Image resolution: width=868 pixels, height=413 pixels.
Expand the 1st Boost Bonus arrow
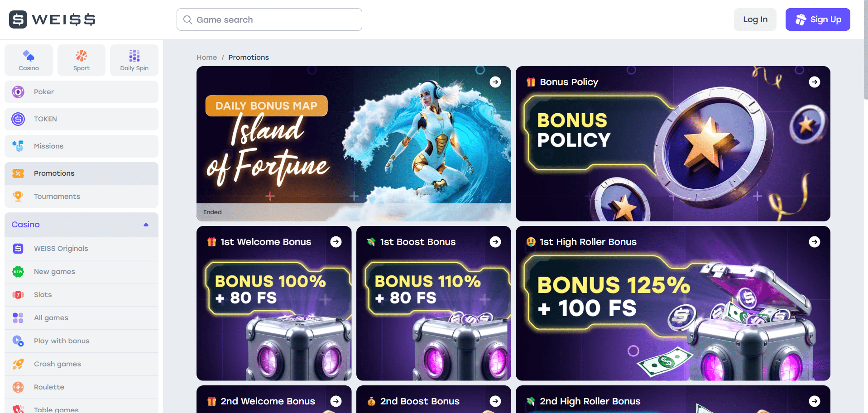(x=495, y=242)
